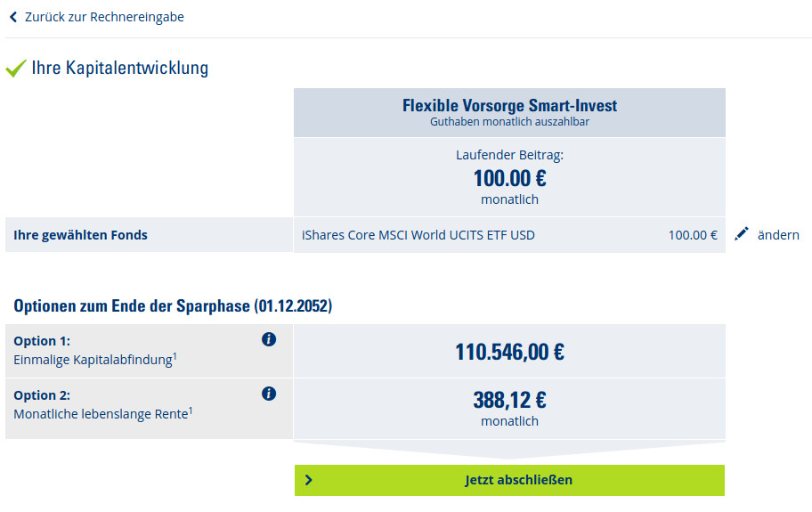Click the fund's 100.00 € allocation amount
The image size is (812, 512).
coord(693,235)
